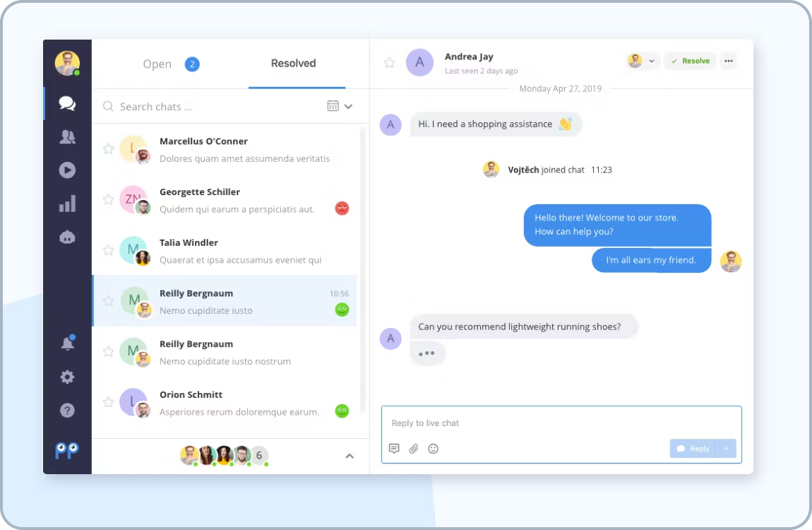Click the magnifier icon in search chats
Screen dimensions: 812x530
pyautogui.click(x=108, y=106)
